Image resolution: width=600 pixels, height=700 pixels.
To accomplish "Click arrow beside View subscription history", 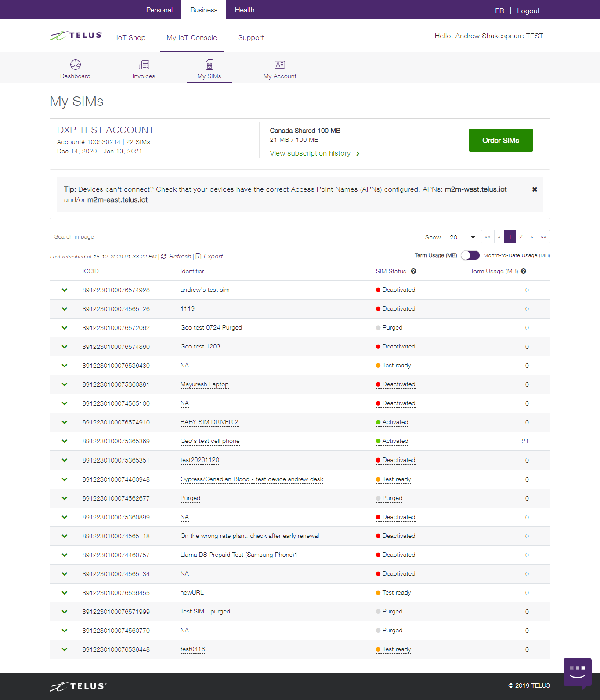I will pyautogui.click(x=358, y=154).
